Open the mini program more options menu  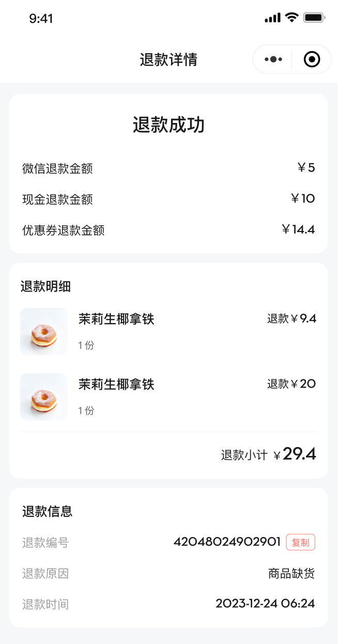273,59
